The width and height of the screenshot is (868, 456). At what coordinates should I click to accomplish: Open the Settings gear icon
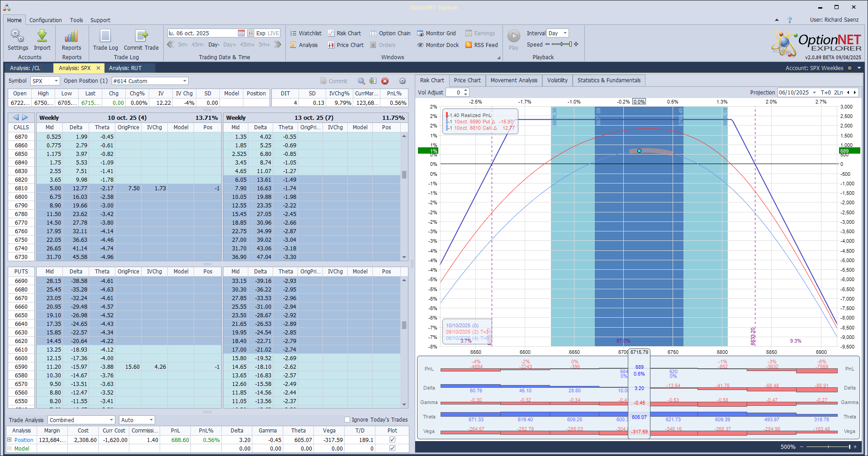18,36
